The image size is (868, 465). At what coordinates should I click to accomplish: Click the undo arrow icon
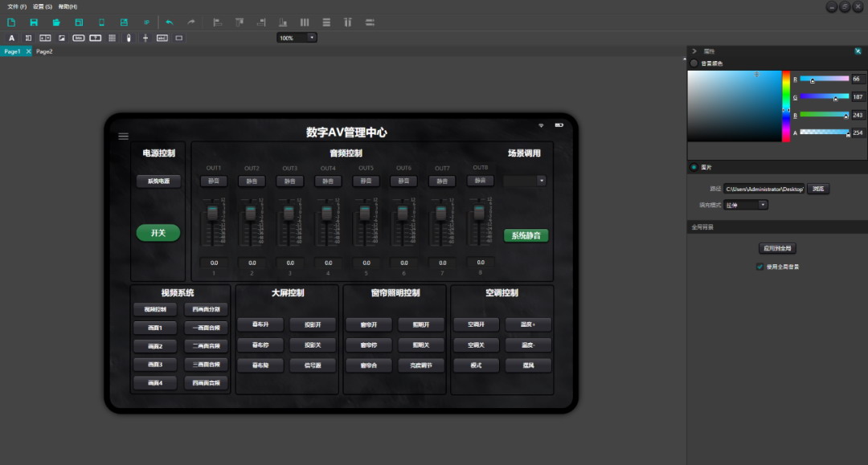169,22
